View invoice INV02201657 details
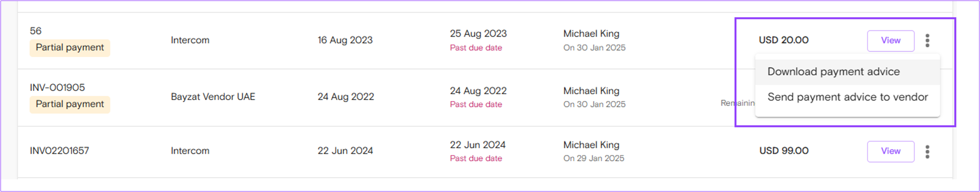 (891, 151)
